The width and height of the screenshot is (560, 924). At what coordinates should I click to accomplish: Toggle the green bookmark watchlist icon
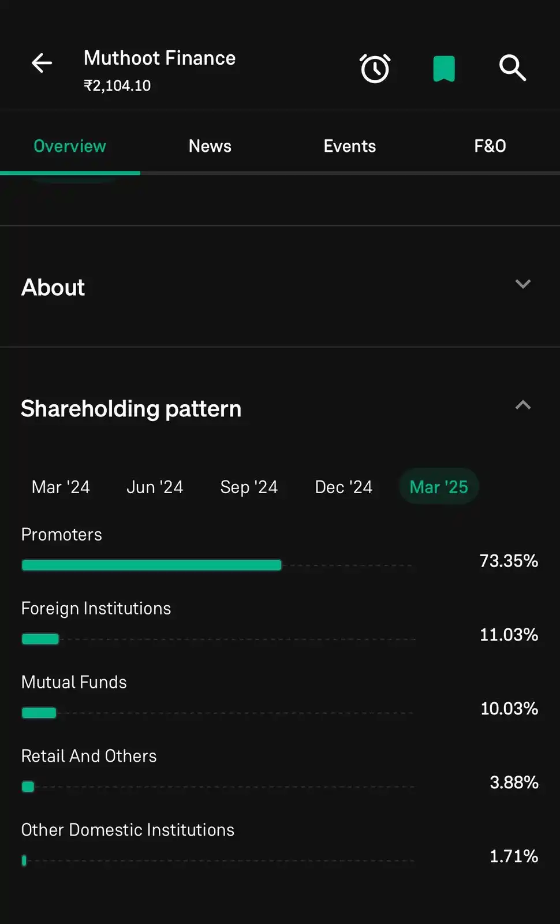[444, 69]
